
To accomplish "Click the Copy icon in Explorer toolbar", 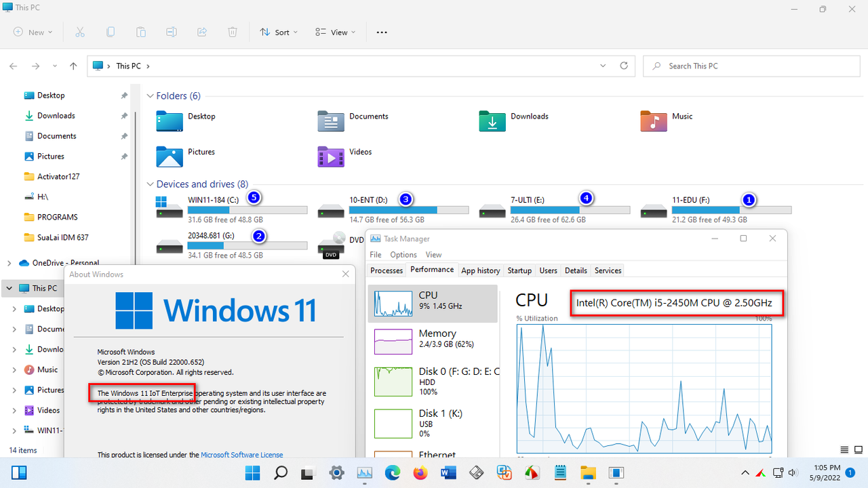I will 111,32.
